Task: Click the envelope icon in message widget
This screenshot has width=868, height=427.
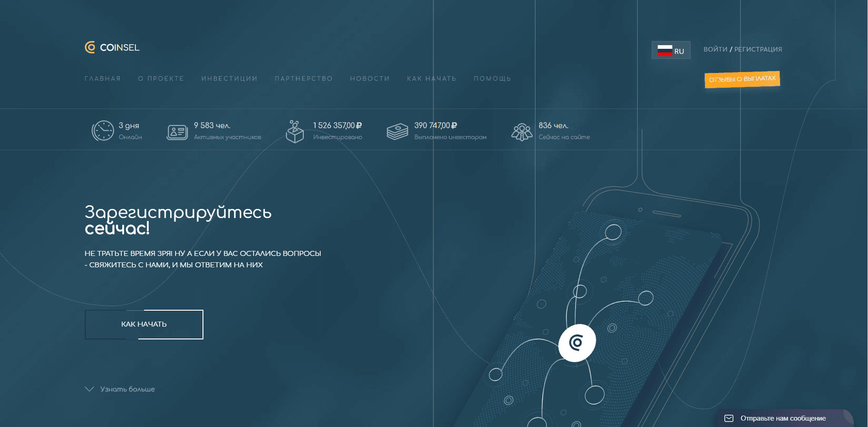Action: 729,418
